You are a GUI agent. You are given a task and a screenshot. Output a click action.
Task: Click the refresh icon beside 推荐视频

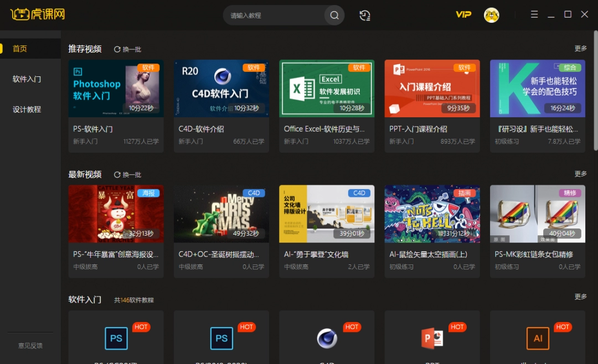pyautogui.click(x=117, y=49)
